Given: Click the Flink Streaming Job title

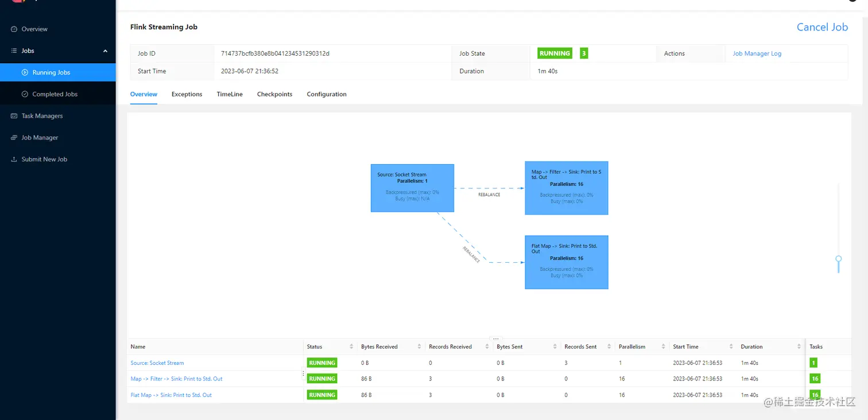Looking at the screenshot, I should click(x=164, y=27).
